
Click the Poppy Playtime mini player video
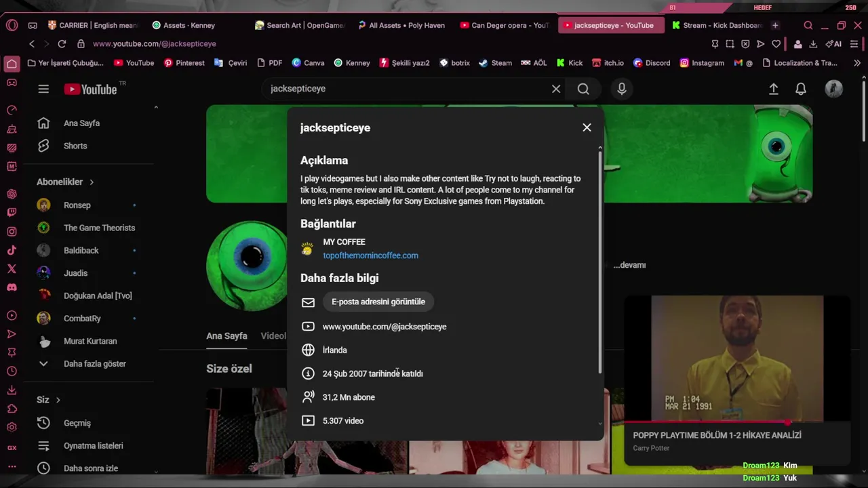tap(737, 358)
